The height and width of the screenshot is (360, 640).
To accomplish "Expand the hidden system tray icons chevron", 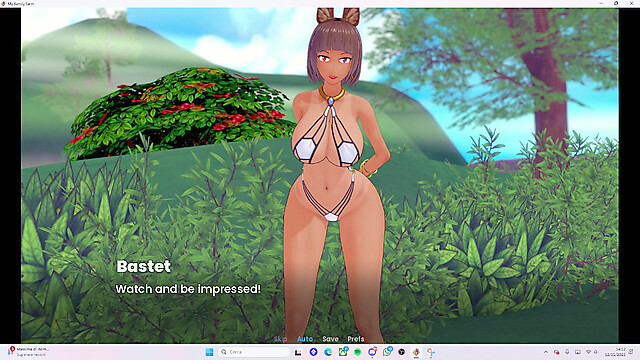I will coord(546,352).
